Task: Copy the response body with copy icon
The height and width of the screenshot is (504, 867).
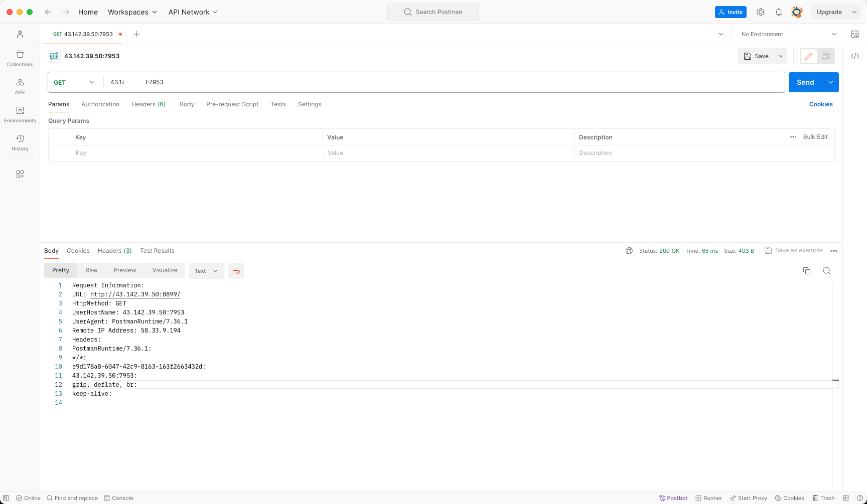Action: (x=807, y=271)
